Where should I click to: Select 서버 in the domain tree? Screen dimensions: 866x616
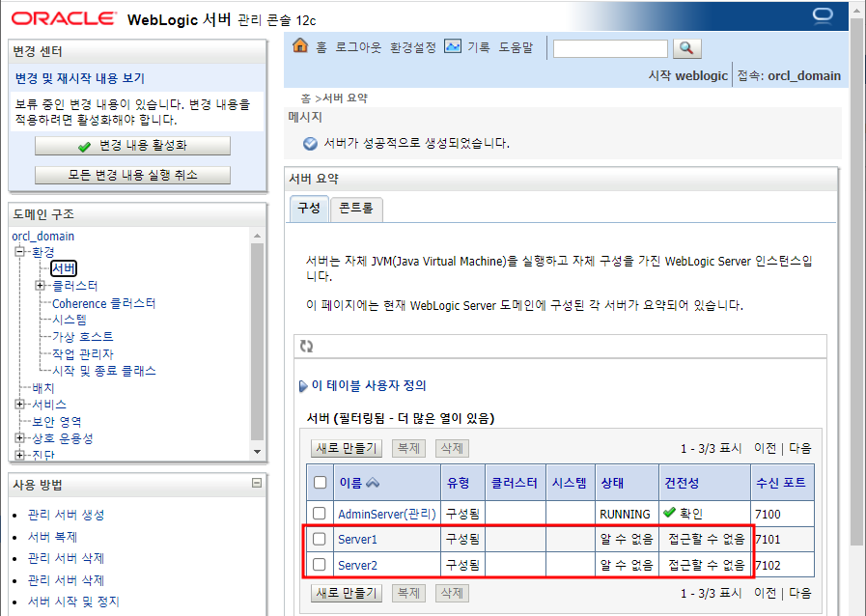64,268
